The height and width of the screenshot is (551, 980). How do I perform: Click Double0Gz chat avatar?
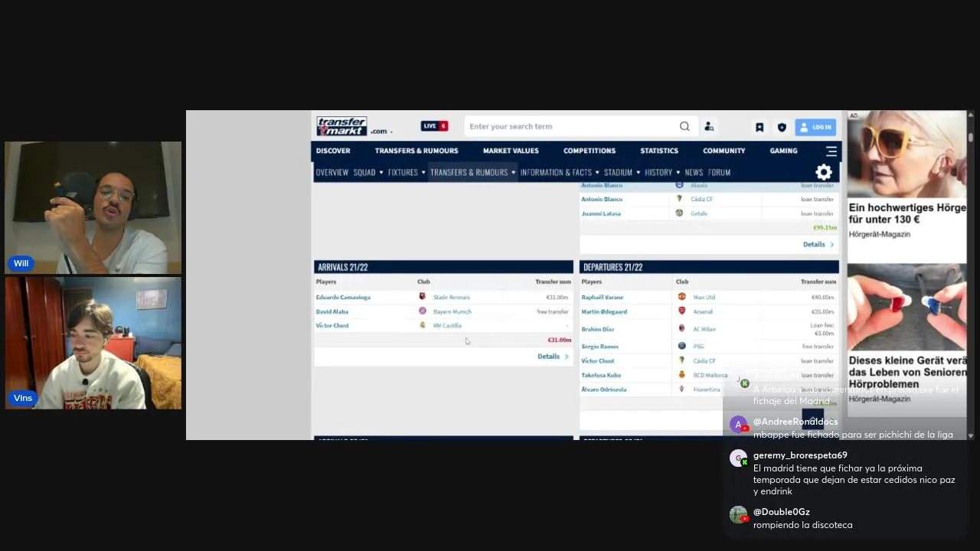pyautogui.click(x=738, y=514)
